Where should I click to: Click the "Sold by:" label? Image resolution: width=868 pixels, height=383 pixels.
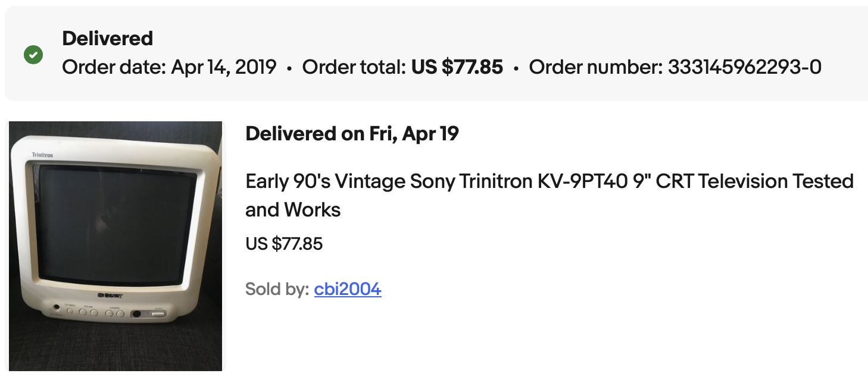coord(277,290)
